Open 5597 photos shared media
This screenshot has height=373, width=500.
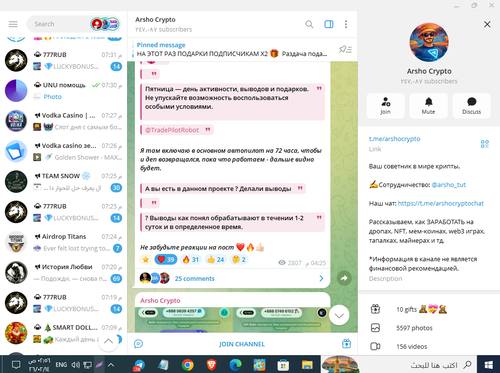429,328
